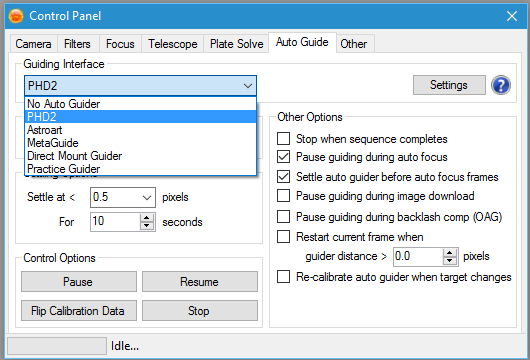This screenshot has width=530, height=360.
Task: Go to the Focus tab
Action: click(x=120, y=44)
